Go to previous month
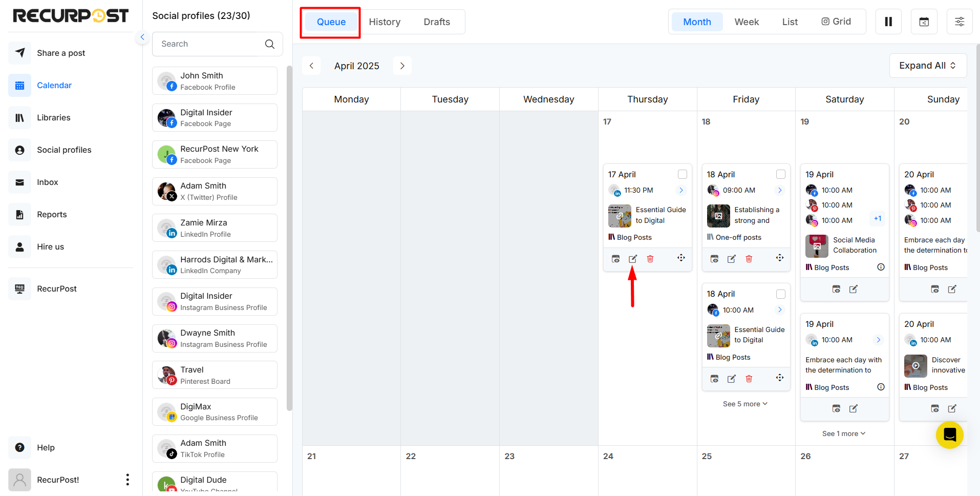Screen dimensions: 980x496 tap(311, 66)
